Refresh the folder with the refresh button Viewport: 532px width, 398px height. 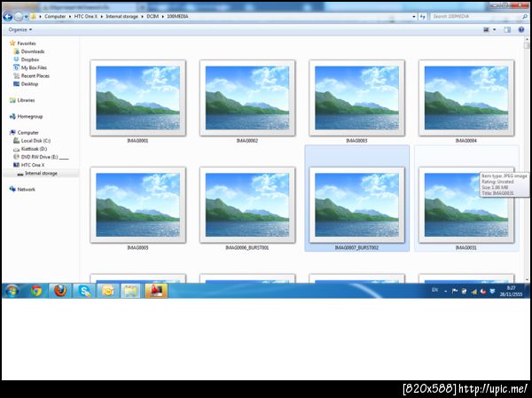pyautogui.click(x=422, y=16)
